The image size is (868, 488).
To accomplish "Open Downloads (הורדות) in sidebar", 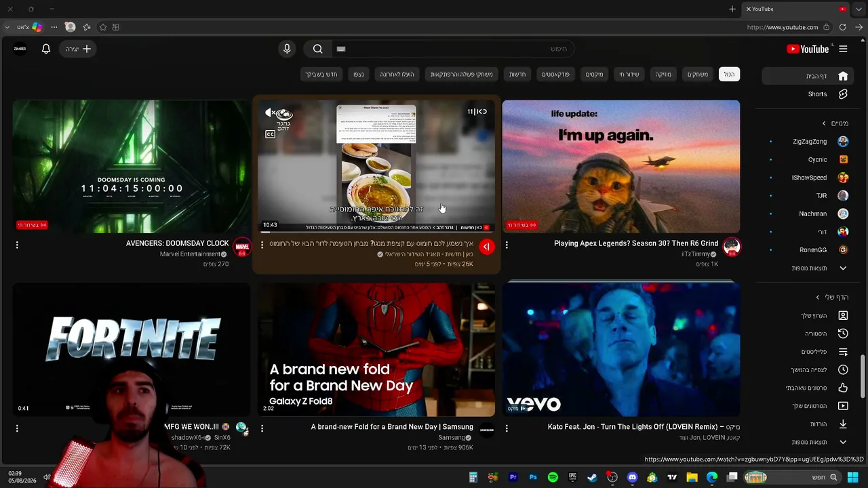I will (809, 424).
